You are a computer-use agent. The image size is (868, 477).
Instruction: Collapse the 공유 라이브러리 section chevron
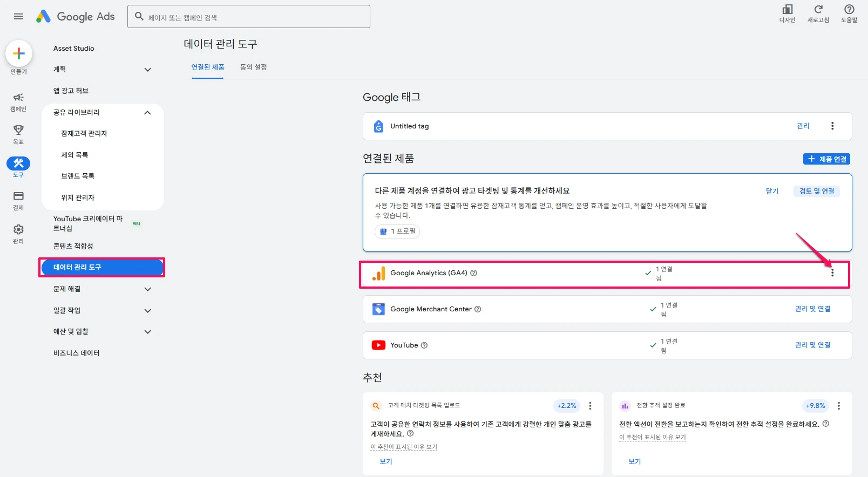(147, 112)
